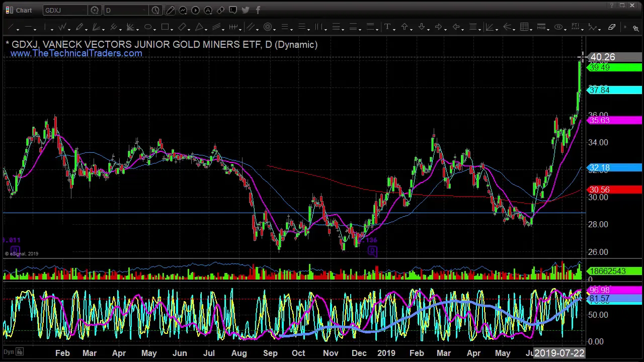Select the left arrow marker tool
The image size is (644, 362).
(456, 27)
